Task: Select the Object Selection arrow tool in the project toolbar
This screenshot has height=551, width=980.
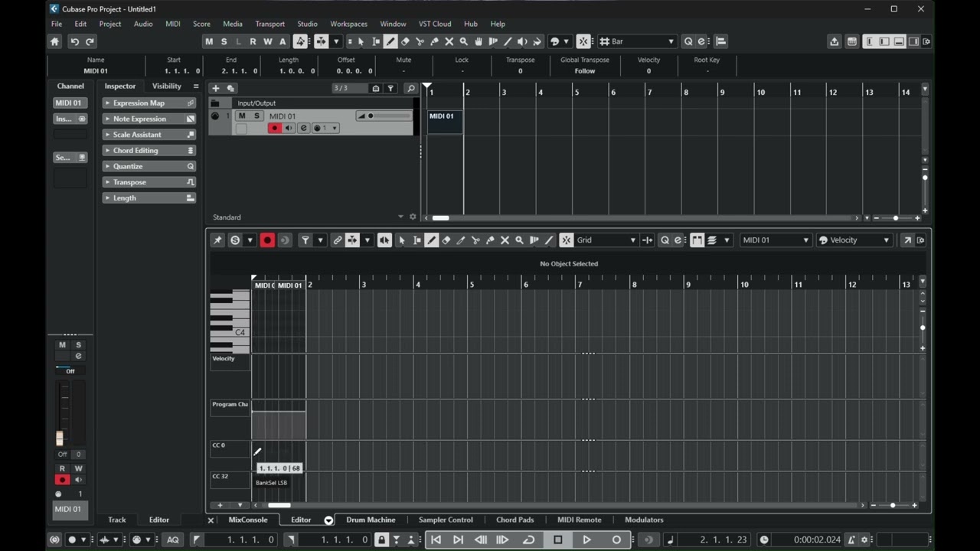Action: pyautogui.click(x=361, y=41)
